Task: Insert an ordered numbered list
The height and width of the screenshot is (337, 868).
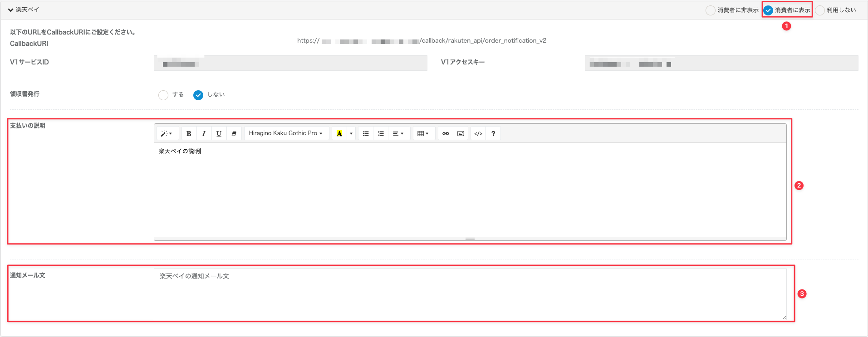Action: click(x=381, y=133)
